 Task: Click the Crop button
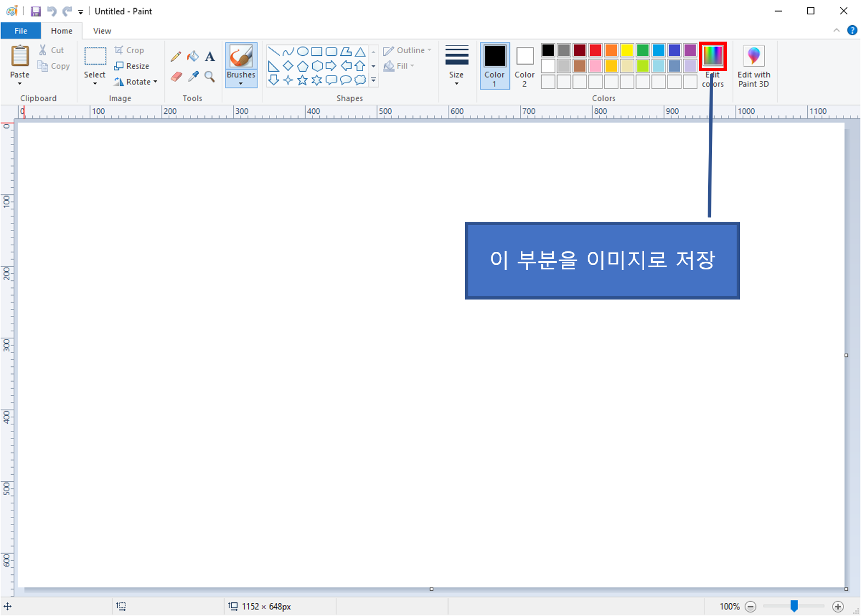(129, 50)
